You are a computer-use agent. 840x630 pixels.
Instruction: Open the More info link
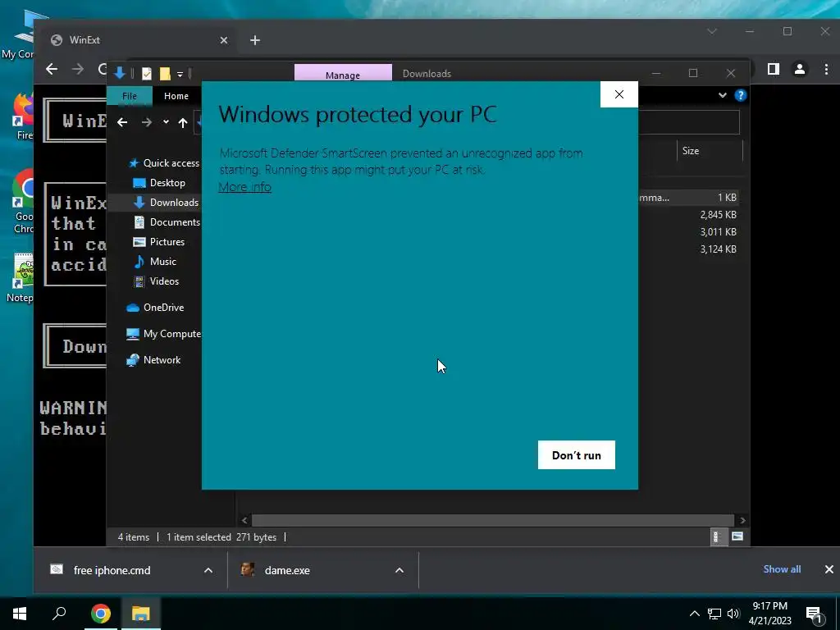(x=244, y=187)
